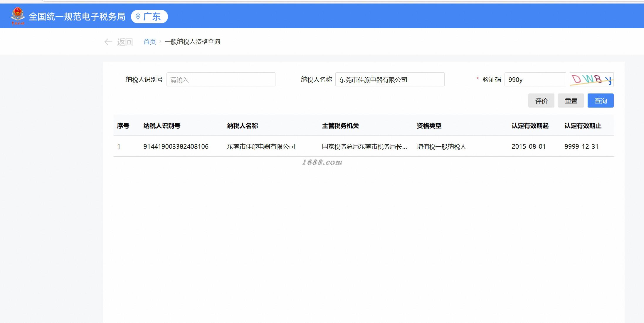The image size is (644, 323).
Task: Focus the 纳税人识别号 input field
Action: click(x=221, y=79)
